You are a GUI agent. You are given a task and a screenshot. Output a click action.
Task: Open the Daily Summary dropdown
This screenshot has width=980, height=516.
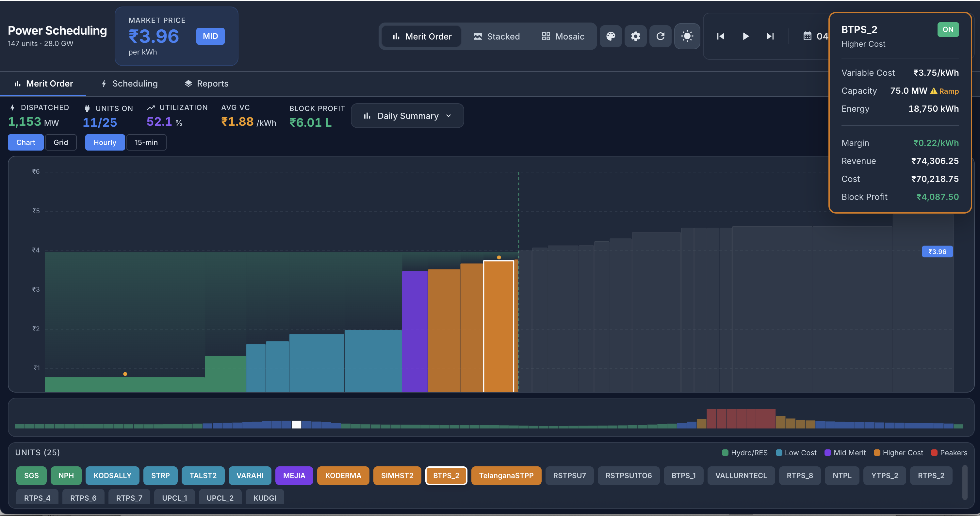point(407,116)
